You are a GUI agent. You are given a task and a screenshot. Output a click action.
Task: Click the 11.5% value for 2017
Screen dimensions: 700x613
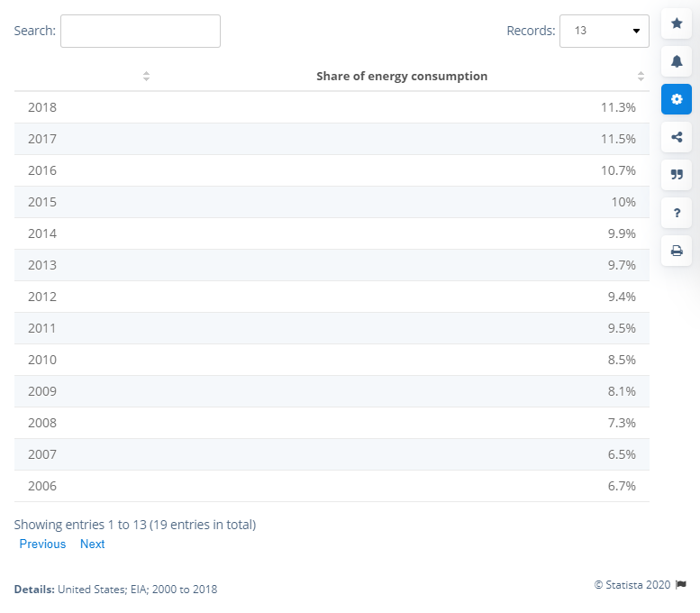pyautogui.click(x=618, y=139)
